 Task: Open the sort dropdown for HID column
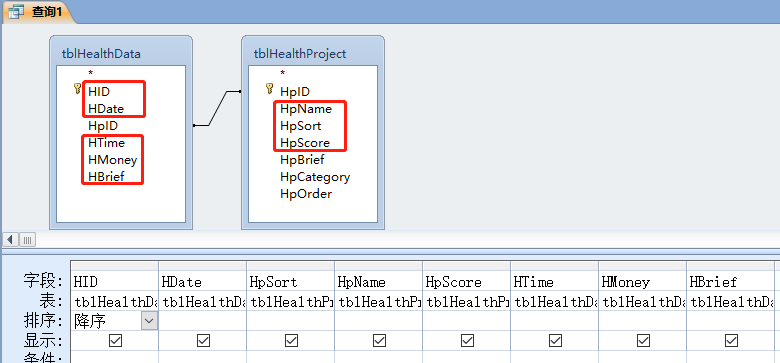click(x=149, y=321)
